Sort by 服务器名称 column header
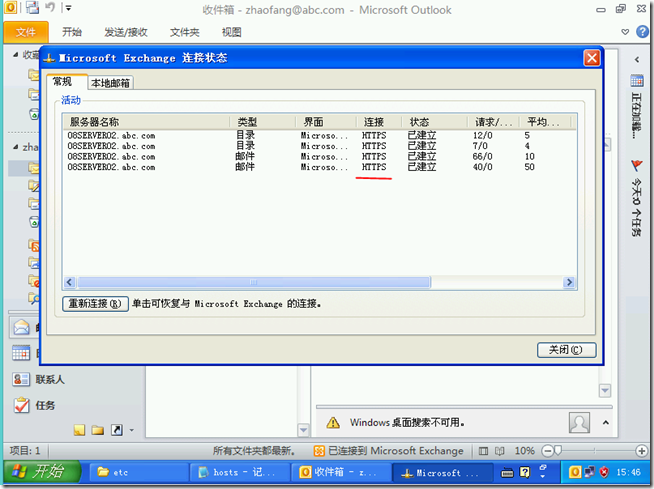The width and height of the screenshot is (654, 489). [146, 122]
